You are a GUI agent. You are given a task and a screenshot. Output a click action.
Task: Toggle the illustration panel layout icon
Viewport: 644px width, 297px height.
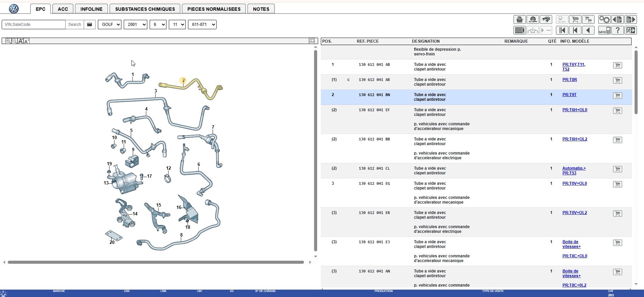pos(312,41)
